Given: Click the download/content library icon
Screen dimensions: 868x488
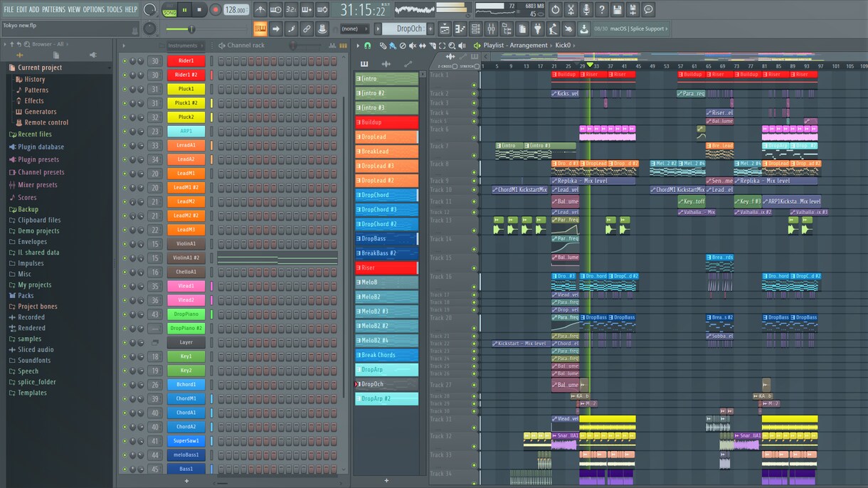Looking at the screenshot, I should [584, 29].
